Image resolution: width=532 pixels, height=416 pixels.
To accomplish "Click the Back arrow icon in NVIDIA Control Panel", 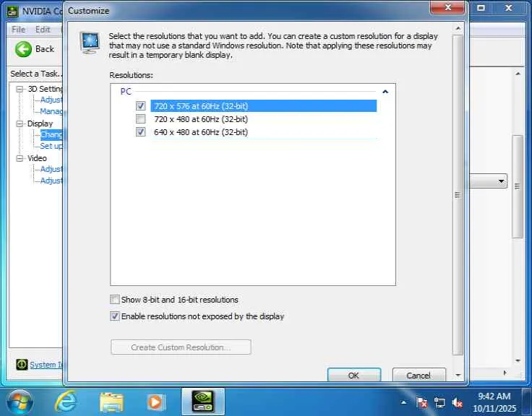I will coord(23,49).
